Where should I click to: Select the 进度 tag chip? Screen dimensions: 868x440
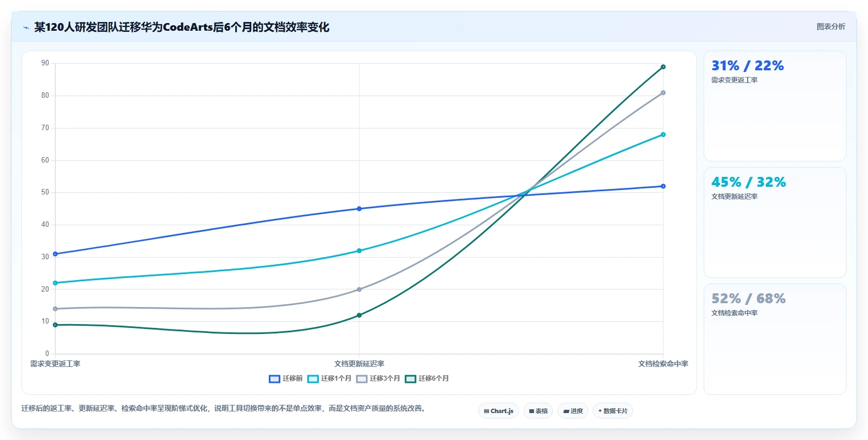pos(573,411)
